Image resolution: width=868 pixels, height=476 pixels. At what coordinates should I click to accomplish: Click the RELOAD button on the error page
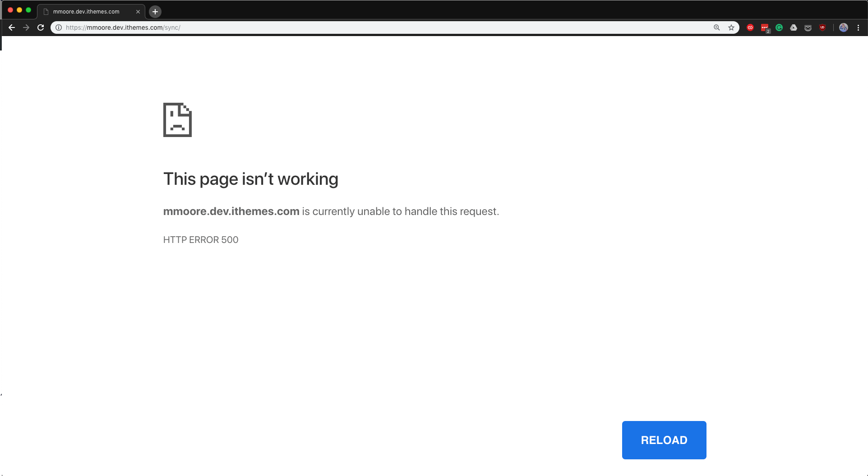tap(664, 440)
